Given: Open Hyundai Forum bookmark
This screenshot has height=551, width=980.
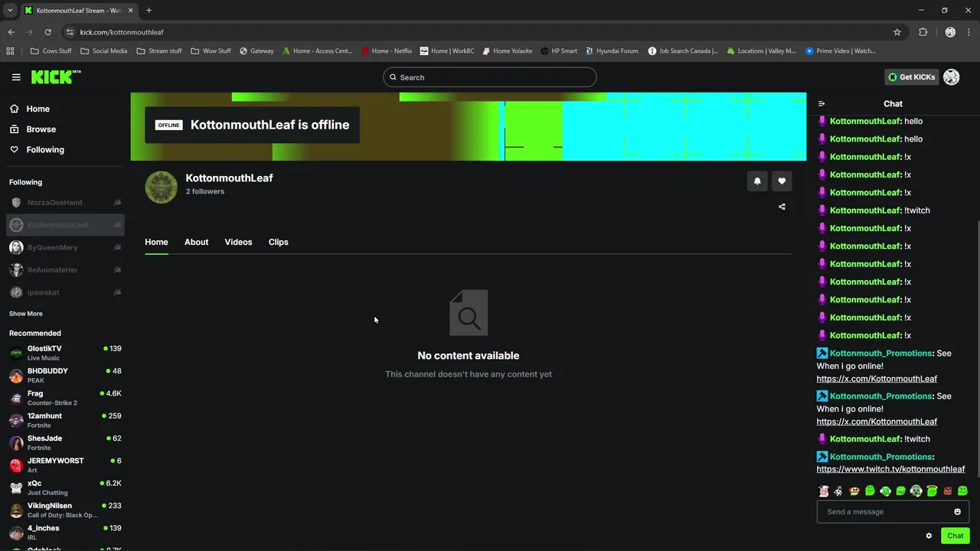Looking at the screenshot, I should tap(612, 51).
